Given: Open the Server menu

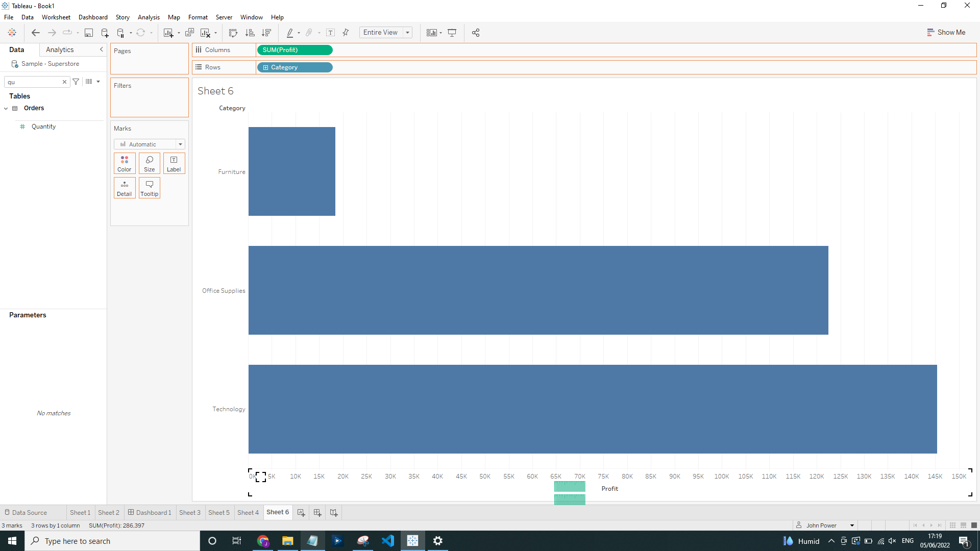Looking at the screenshot, I should tap(224, 17).
